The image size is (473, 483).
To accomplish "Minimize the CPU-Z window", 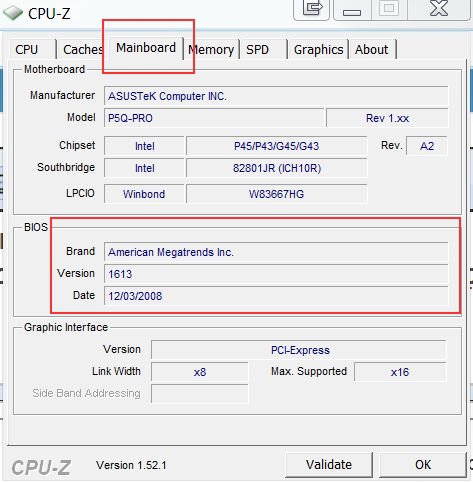I will pos(352,10).
